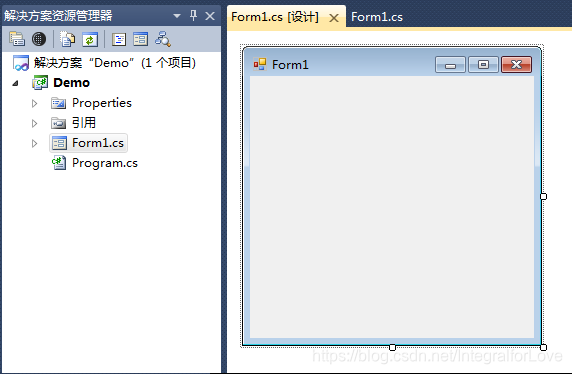The height and width of the screenshot is (374, 572).
Task: Close the Form1.cs [设计] designer tab
Action: 334,18
